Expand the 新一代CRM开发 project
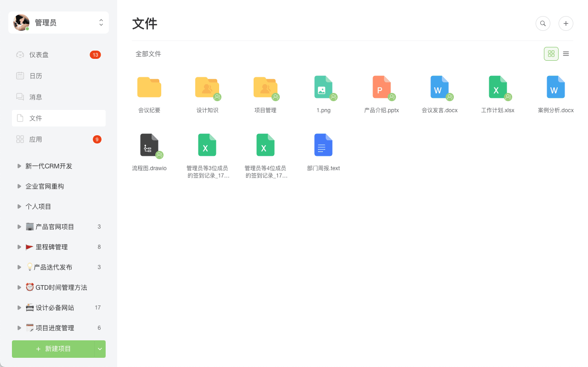Screen dimensions: 588x367 pyautogui.click(x=19, y=166)
